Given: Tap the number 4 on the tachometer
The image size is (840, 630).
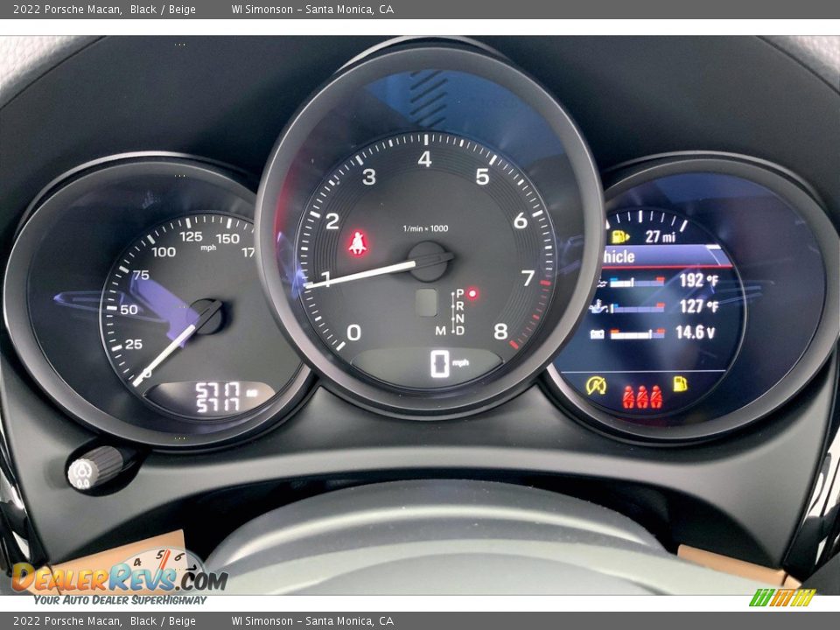Looking at the screenshot, I should [x=425, y=159].
